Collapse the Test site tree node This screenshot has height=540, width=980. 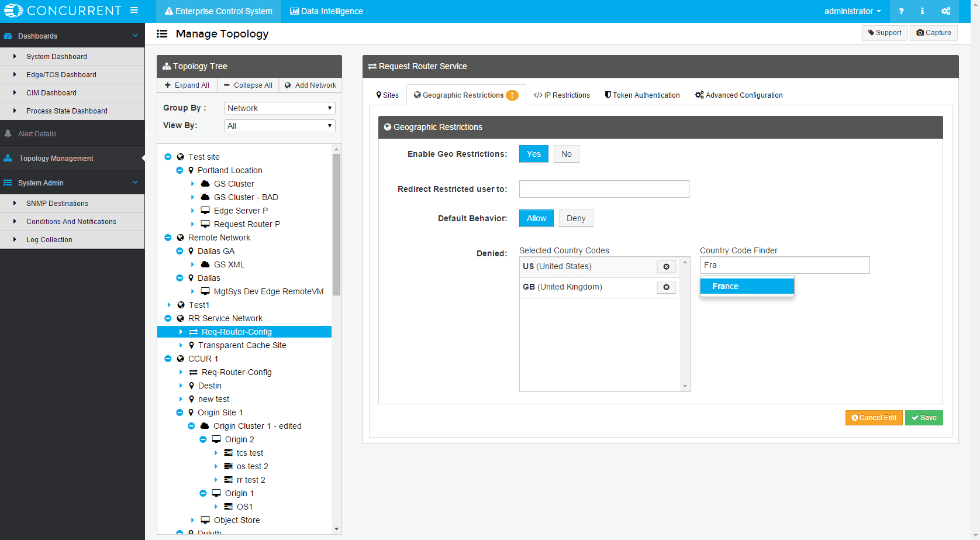click(x=168, y=157)
